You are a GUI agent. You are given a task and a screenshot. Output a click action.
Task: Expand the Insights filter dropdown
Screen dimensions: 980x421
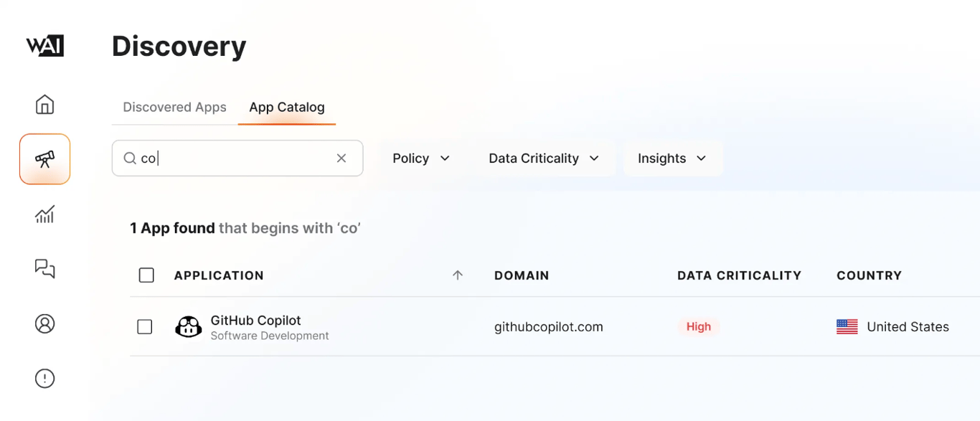point(672,159)
